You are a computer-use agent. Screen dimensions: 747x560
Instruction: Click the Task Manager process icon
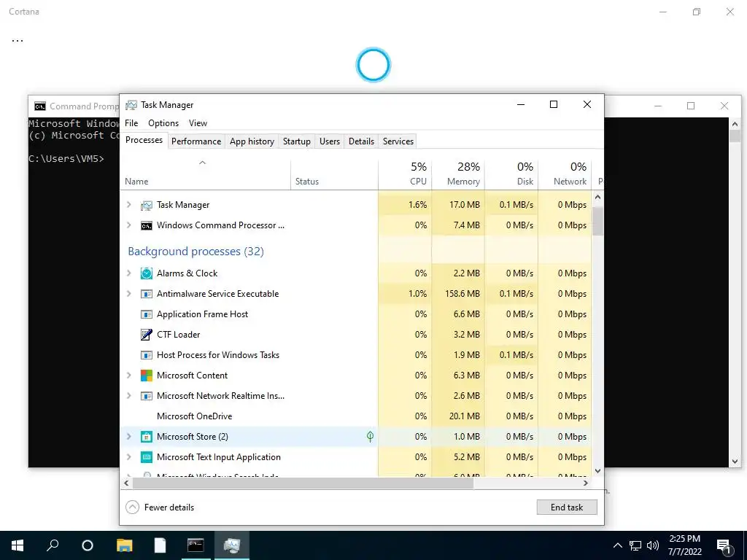[146, 205]
